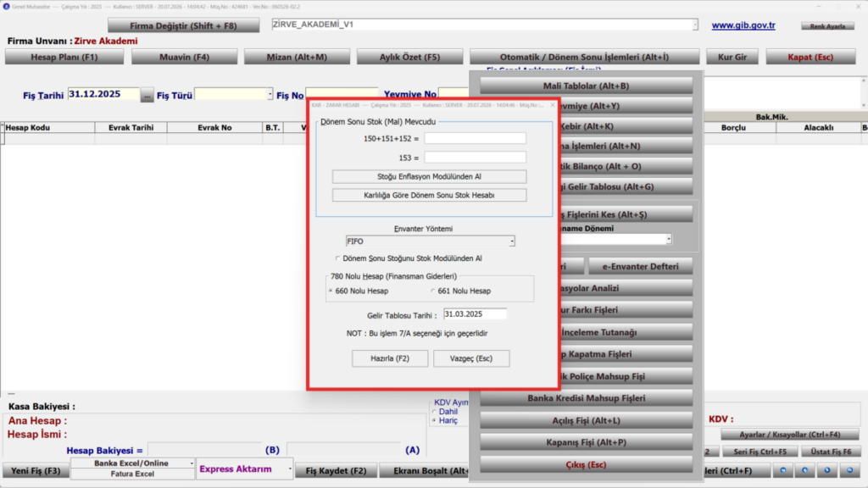Screen dimensions: 868x488
Task: Click Stoğu Enflasyon Modülünden Al
Action: [429, 176]
